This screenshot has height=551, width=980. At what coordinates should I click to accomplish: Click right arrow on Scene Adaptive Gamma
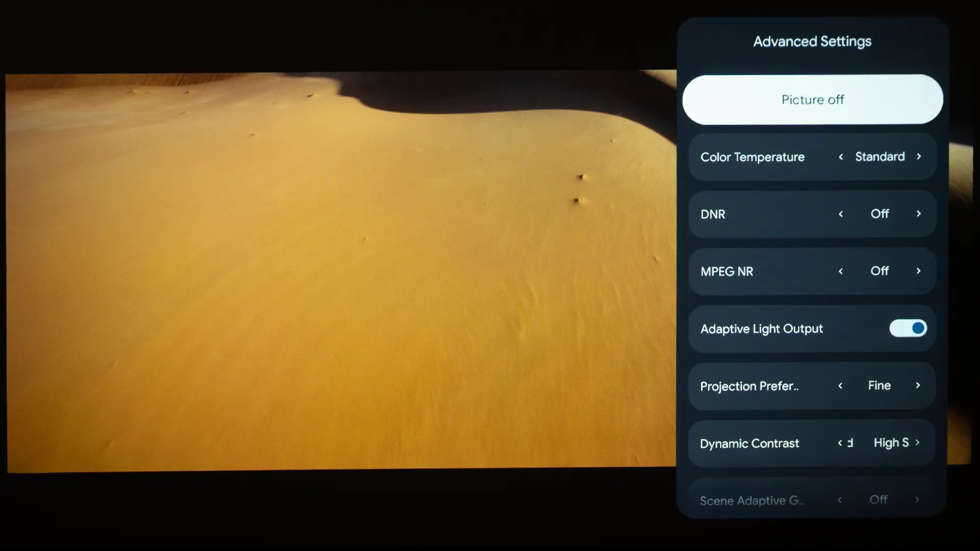[x=917, y=499]
